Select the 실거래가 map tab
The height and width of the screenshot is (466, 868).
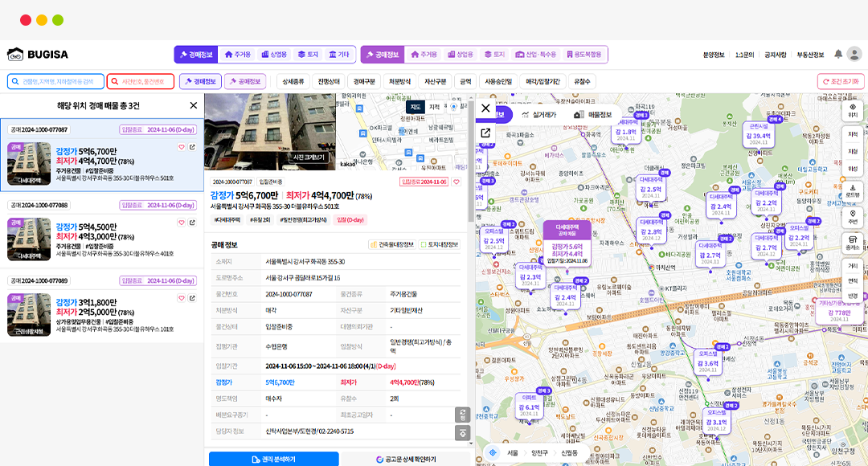[x=539, y=115]
